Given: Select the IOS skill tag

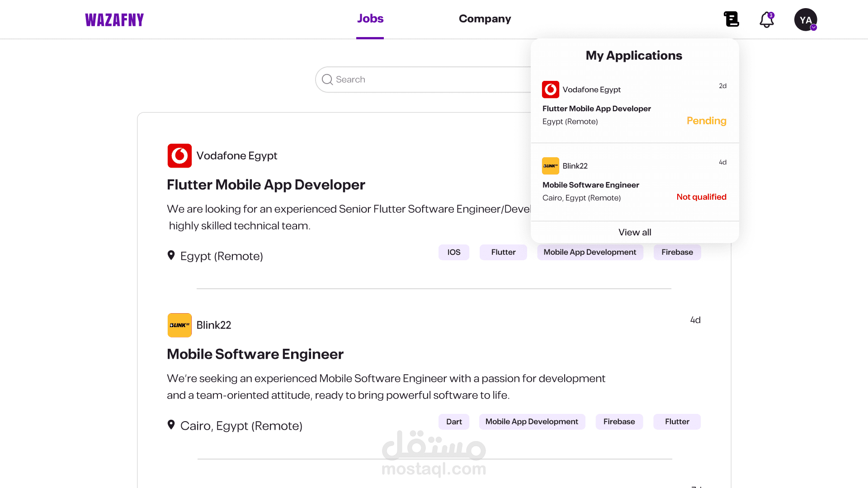Looking at the screenshot, I should [453, 252].
